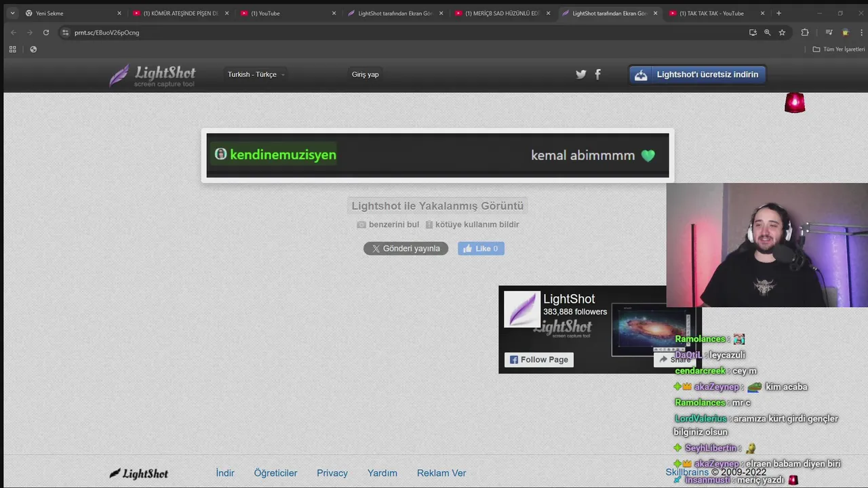Click kötüye kullanım bildir report link
The height and width of the screenshot is (488, 868).
tap(472, 224)
